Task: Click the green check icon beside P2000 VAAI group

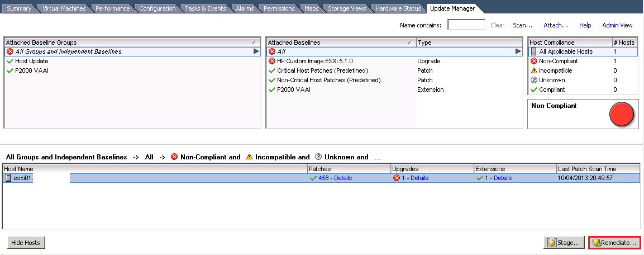Action: click(x=10, y=70)
